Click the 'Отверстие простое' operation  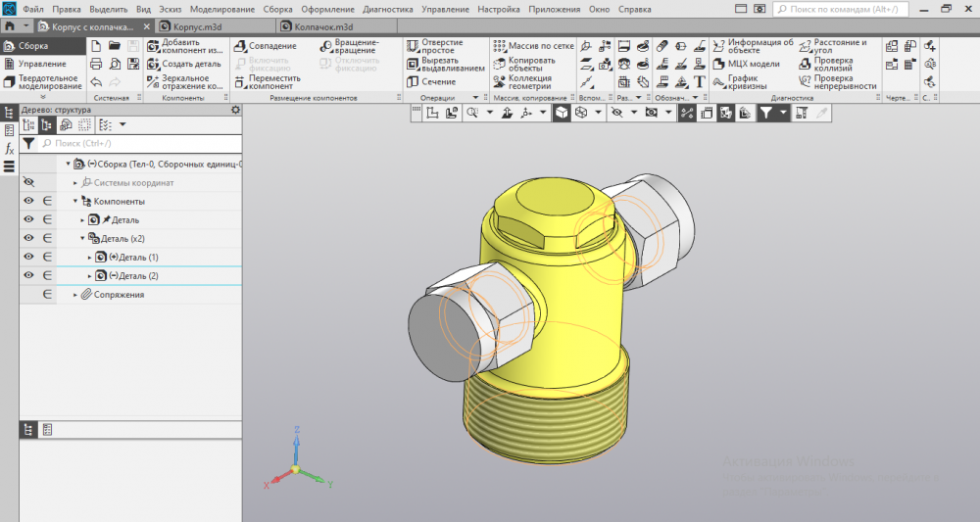click(x=443, y=46)
